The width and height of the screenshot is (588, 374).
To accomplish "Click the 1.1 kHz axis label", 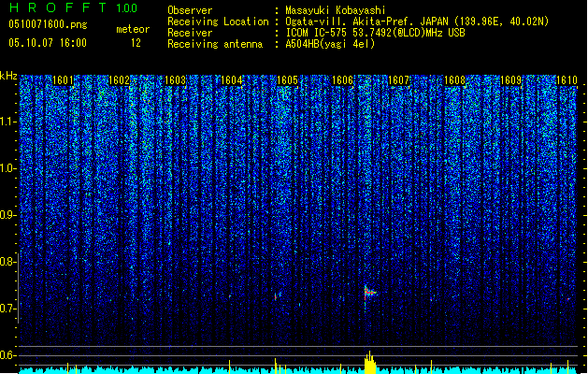I will (x=7, y=122).
